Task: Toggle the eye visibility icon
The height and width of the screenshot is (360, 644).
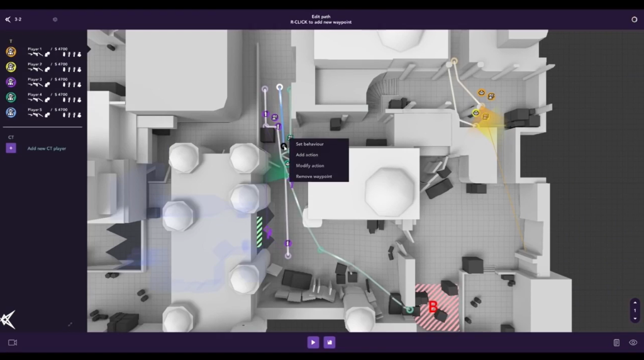Action: (x=633, y=342)
